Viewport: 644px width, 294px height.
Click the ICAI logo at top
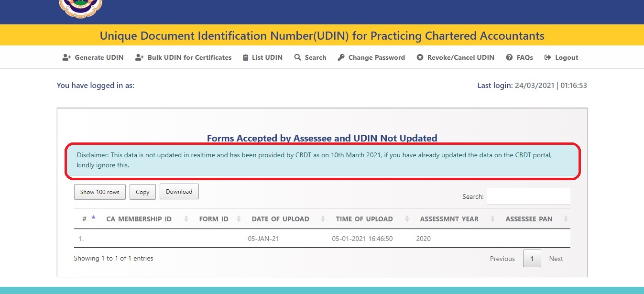[x=80, y=9]
